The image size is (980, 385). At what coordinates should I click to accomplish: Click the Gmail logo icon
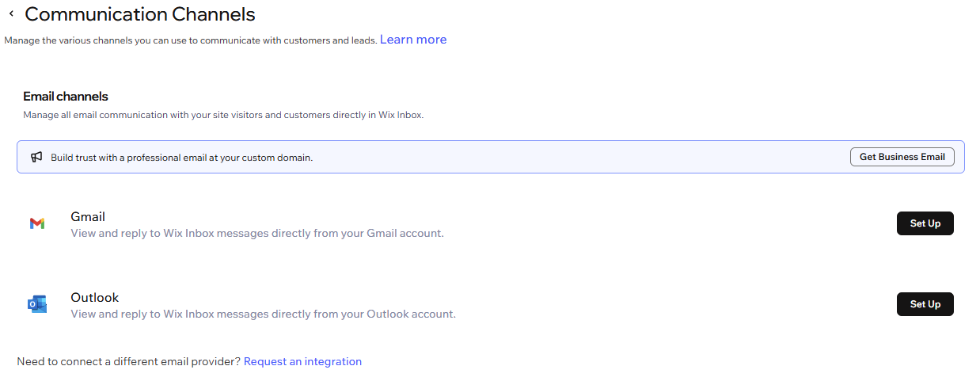pos(37,224)
